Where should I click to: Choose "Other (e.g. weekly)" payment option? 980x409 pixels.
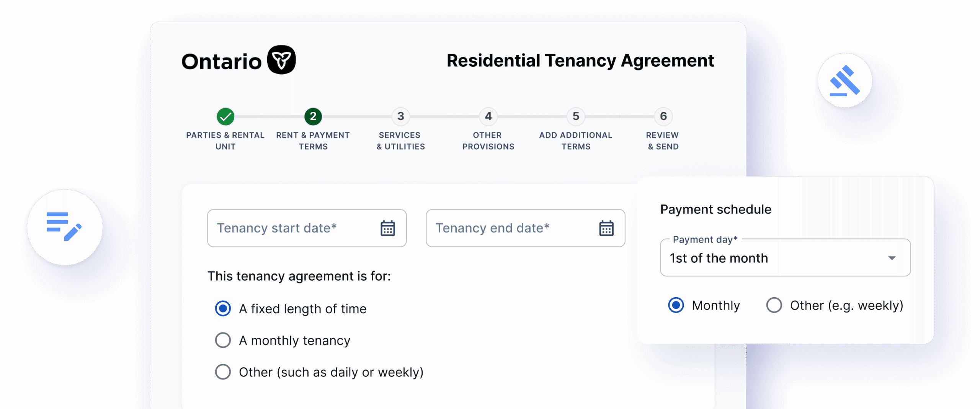click(x=774, y=305)
